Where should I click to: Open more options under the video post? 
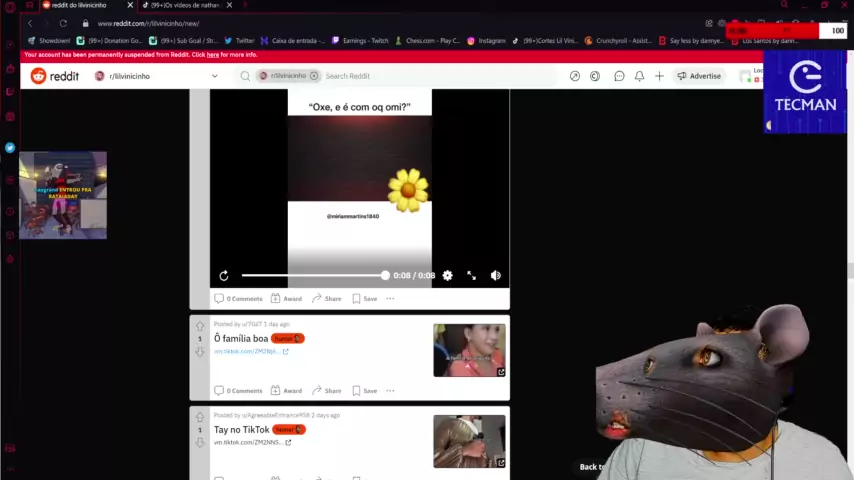click(390, 299)
